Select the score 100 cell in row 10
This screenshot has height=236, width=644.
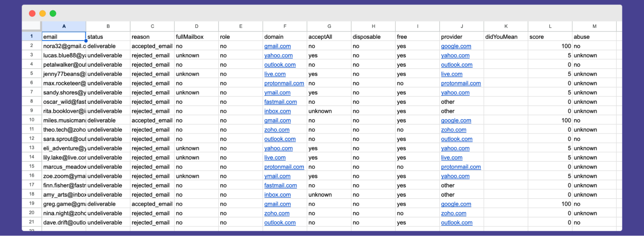pyautogui.click(x=550, y=120)
